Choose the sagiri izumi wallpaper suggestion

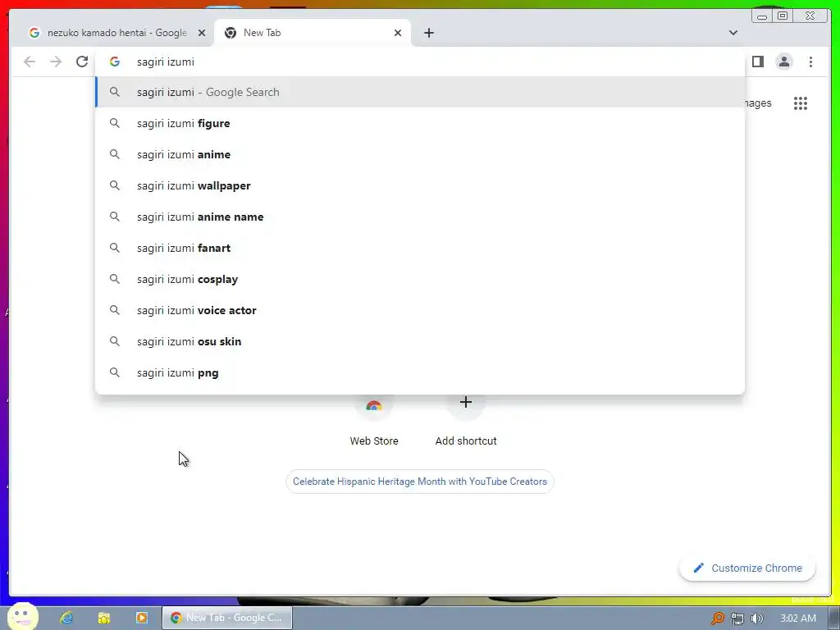[x=420, y=185]
